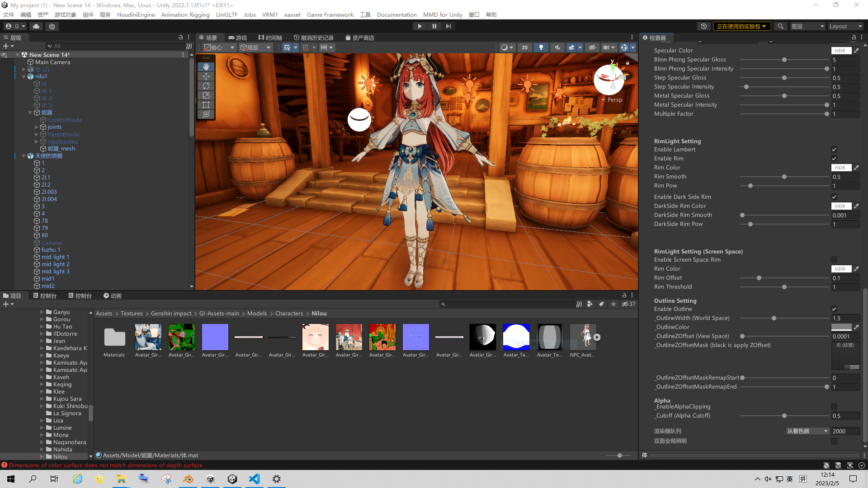This screenshot has width=868, height=488.
Task: Click the gizmos sphere icon
Action: click(x=624, y=47)
